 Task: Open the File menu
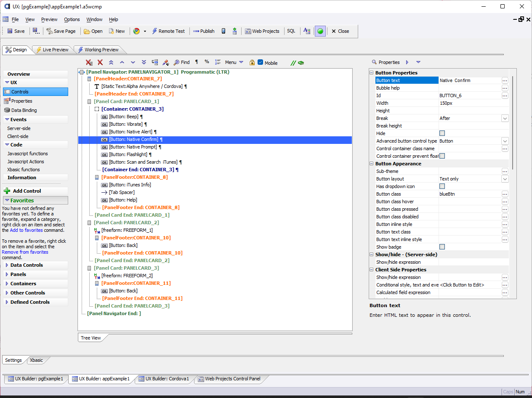coord(15,19)
